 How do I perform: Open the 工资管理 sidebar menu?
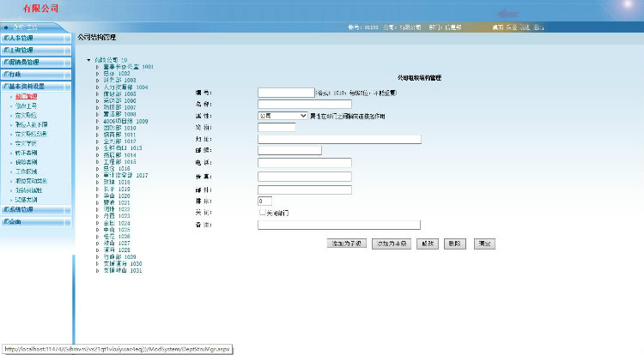[36, 50]
